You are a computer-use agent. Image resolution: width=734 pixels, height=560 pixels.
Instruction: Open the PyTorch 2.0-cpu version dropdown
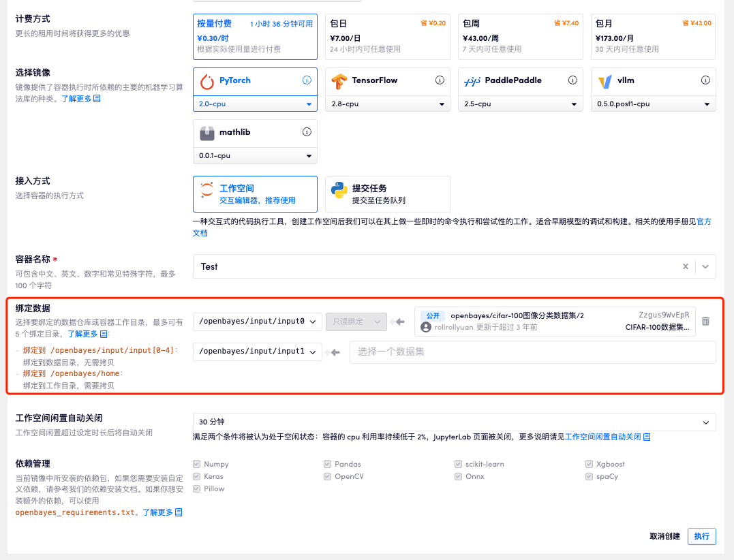[255, 104]
